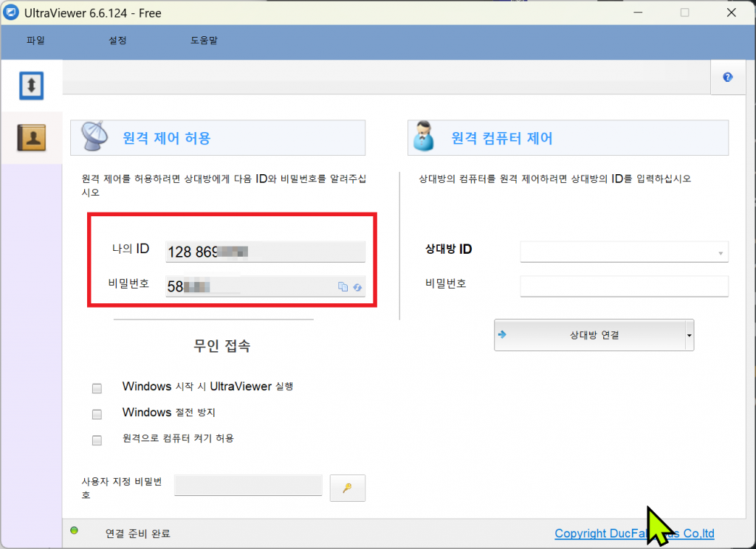Viewport: 756px width, 549px height.
Task: Open the arrow dropdown next to 상대방 연결
Action: point(690,336)
